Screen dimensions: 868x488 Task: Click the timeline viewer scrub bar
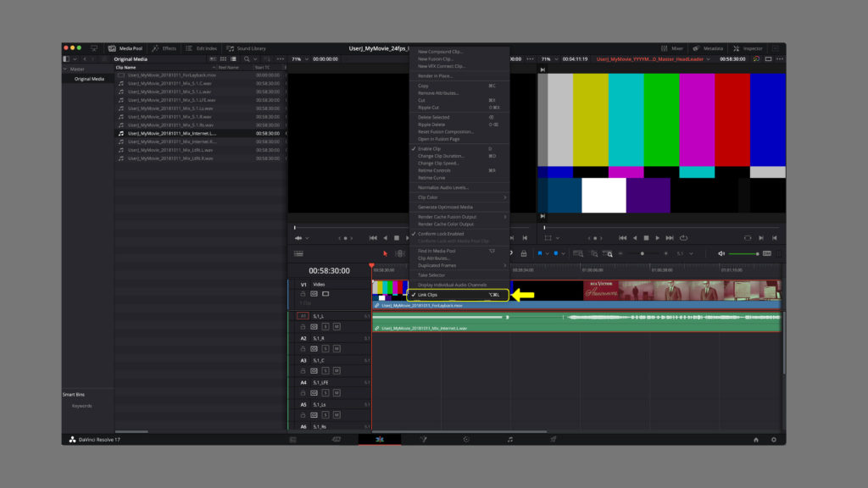click(x=661, y=227)
